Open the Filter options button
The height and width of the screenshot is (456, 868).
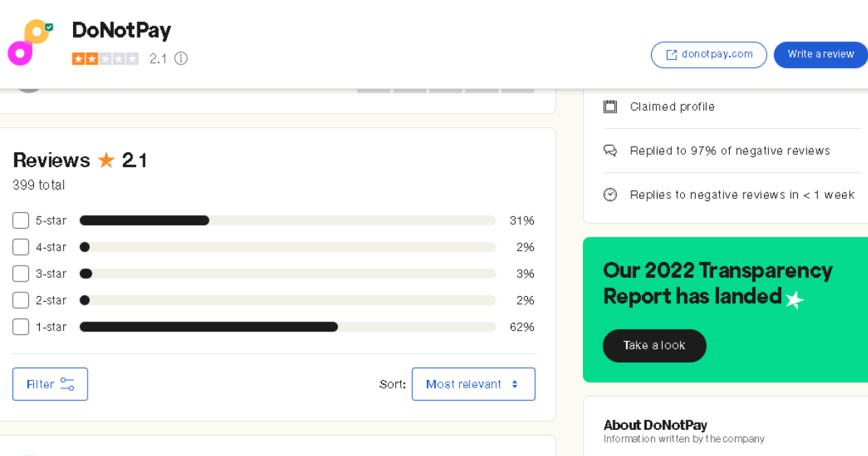click(50, 384)
